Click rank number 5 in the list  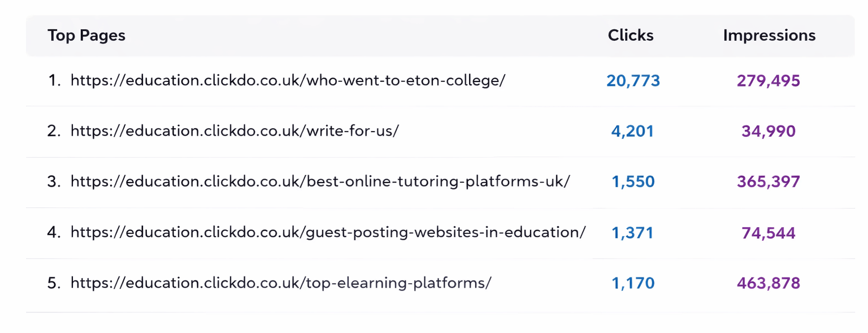(54, 283)
